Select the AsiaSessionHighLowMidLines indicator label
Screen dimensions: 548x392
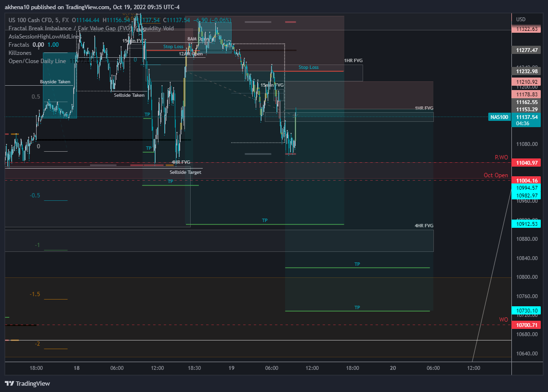(44, 36)
